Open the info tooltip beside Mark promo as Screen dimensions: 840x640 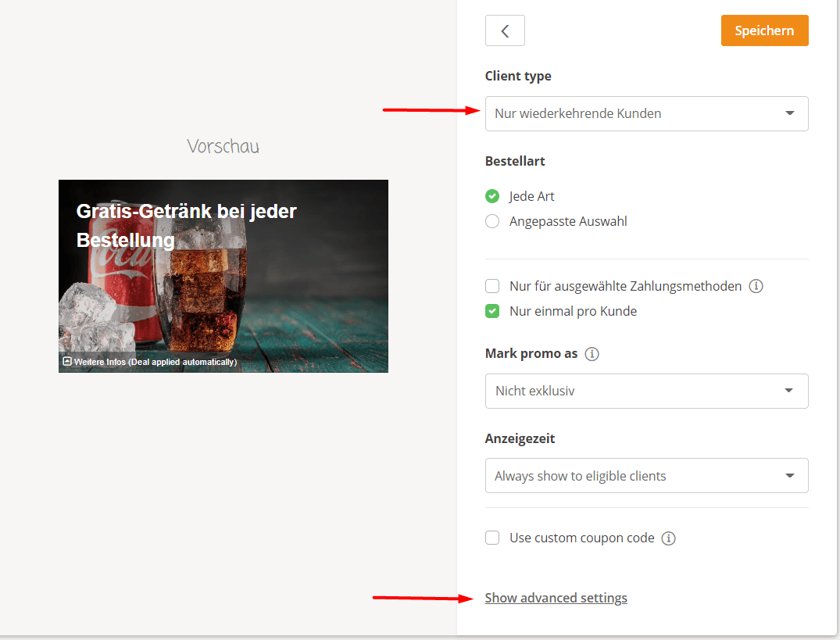tap(592, 354)
